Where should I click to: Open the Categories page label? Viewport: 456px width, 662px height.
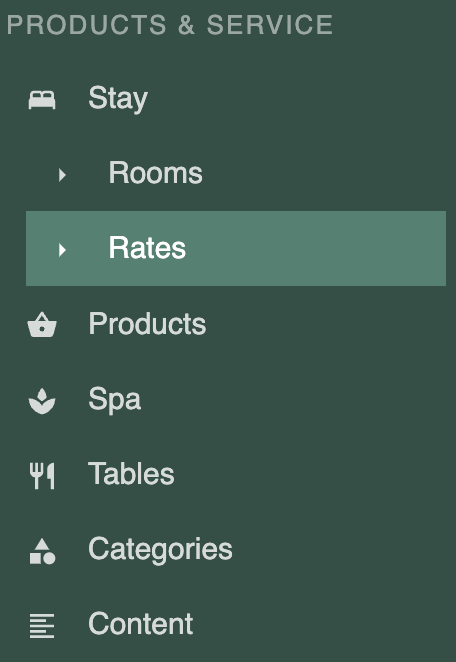point(160,550)
